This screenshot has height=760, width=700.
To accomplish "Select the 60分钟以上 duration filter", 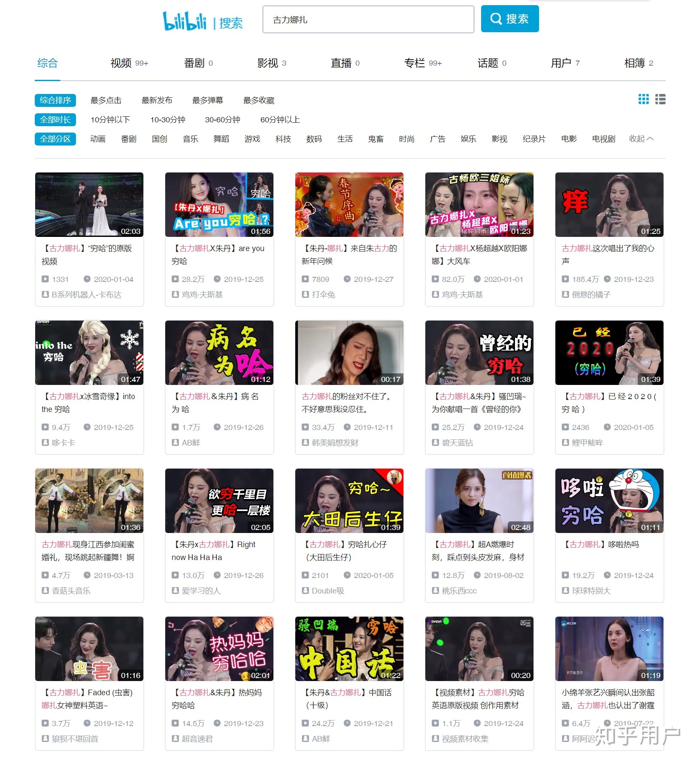I will coord(280,120).
